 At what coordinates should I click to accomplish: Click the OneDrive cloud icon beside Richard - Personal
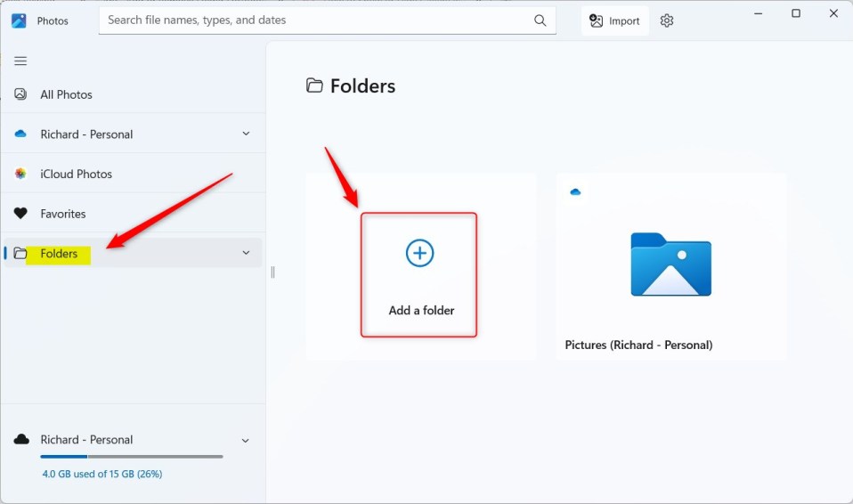click(20, 134)
